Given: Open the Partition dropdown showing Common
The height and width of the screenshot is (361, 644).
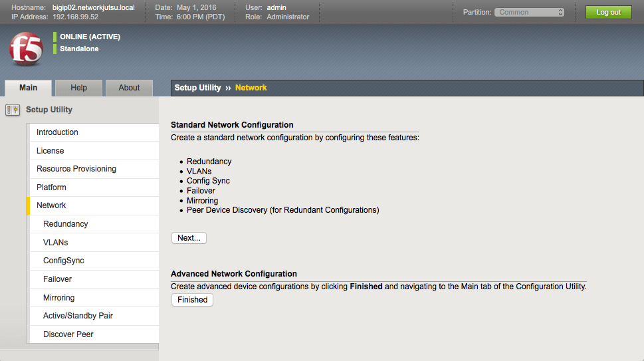Looking at the screenshot, I should 529,13.
